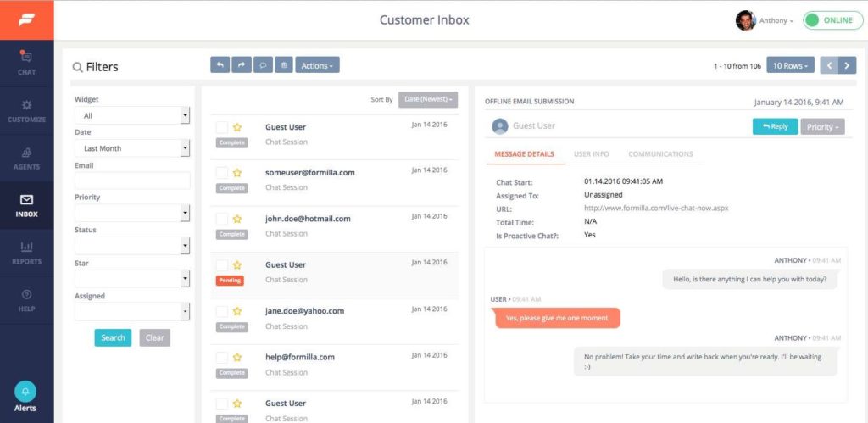Go to the previous page of results
The image size is (868, 423).
coord(829,65)
